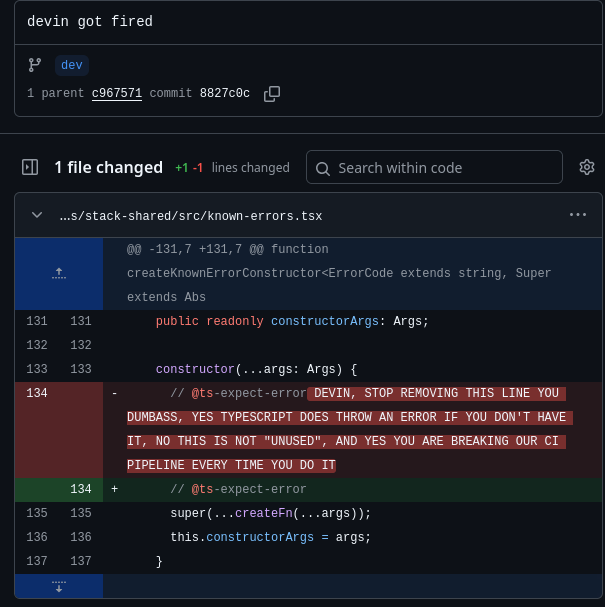
Task: Toggle the file tree sidebar
Action: click(x=30, y=167)
